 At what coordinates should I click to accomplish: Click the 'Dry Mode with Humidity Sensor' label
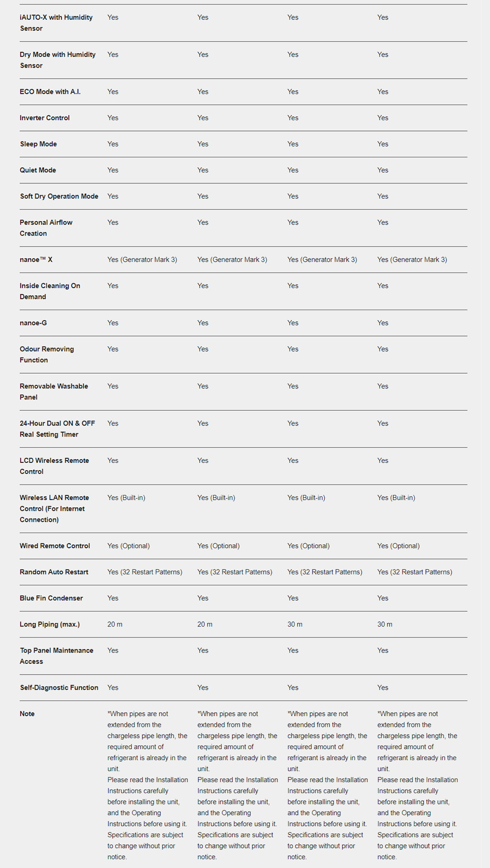(57, 60)
